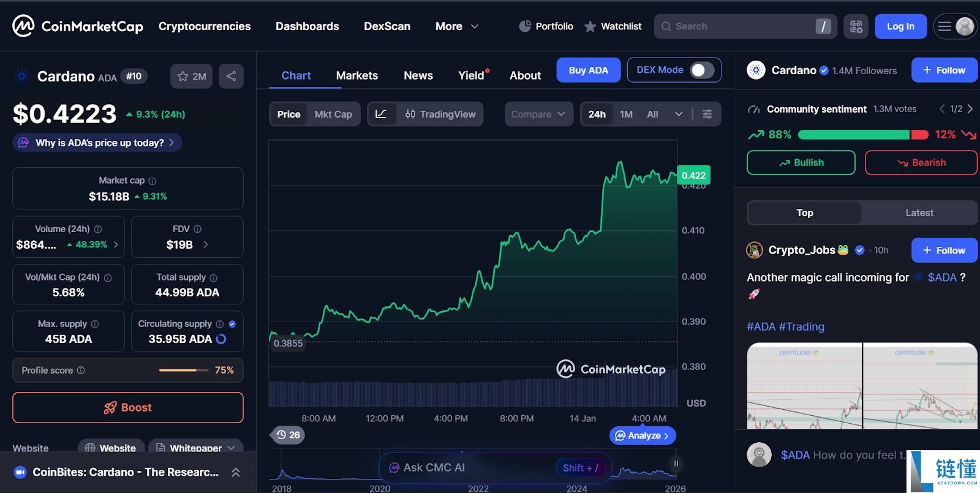Screen dimensions: 980x493
Task: Vote Bearish on sentiment
Action: [921, 162]
